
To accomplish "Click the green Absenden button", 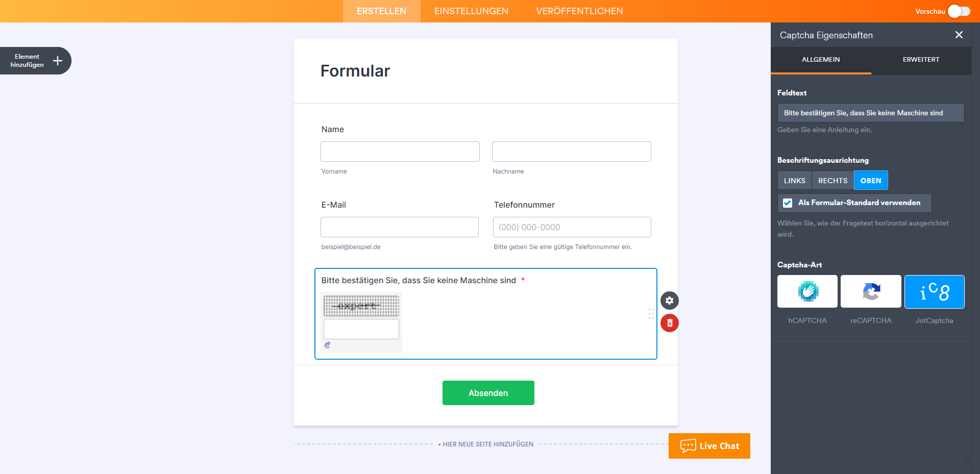I will tap(488, 393).
